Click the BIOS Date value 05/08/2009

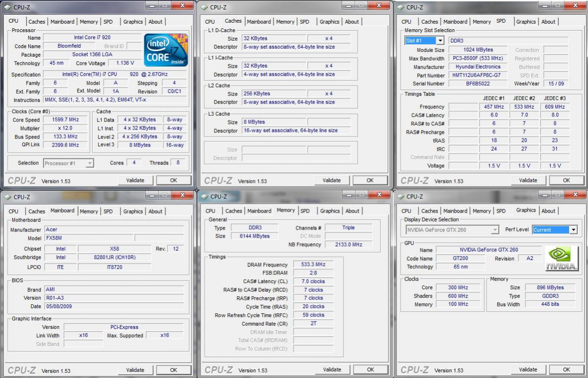pyautogui.click(x=114, y=307)
